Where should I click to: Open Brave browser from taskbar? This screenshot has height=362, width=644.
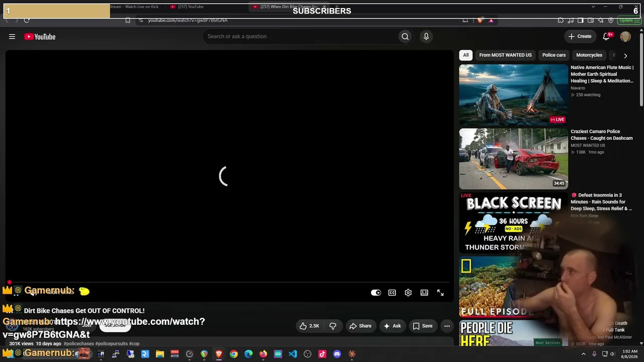(219, 354)
